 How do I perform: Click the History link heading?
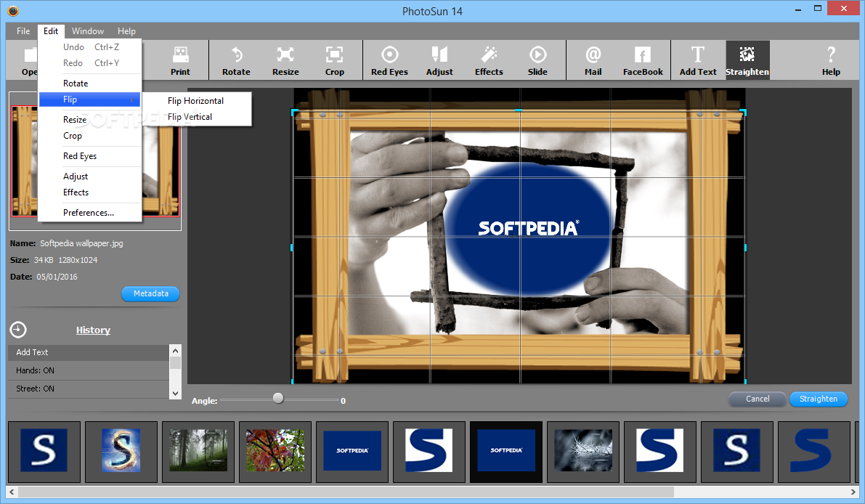(x=93, y=330)
